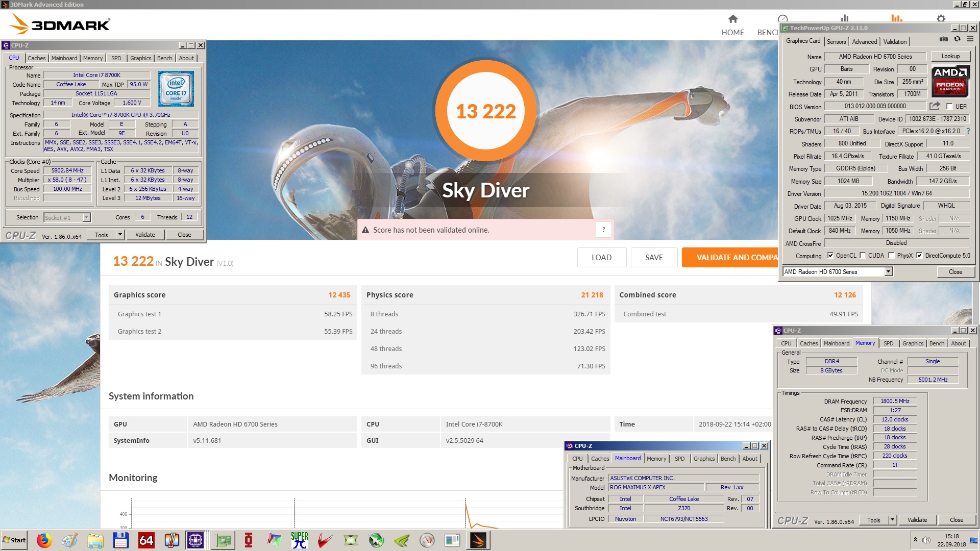Expand the Tools dropdown arrow in CPU-Z CPU window
The height and width of the screenshot is (551, 980).
coord(120,235)
